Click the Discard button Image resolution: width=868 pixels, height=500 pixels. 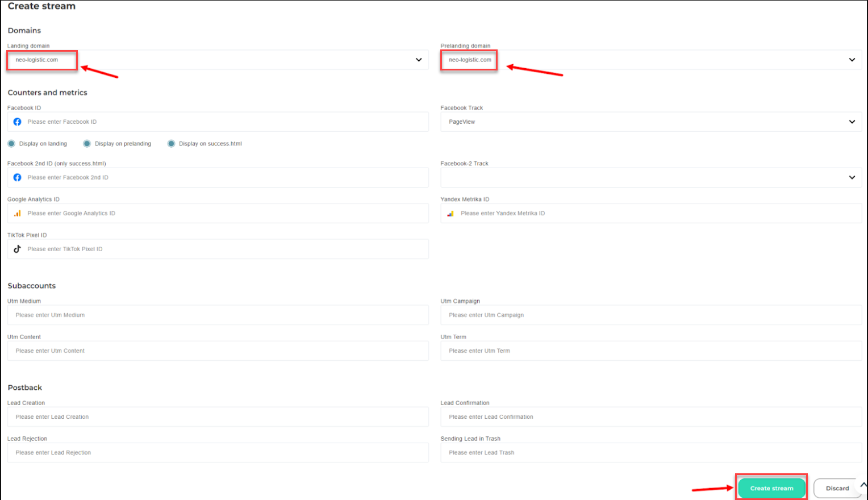click(837, 488)
